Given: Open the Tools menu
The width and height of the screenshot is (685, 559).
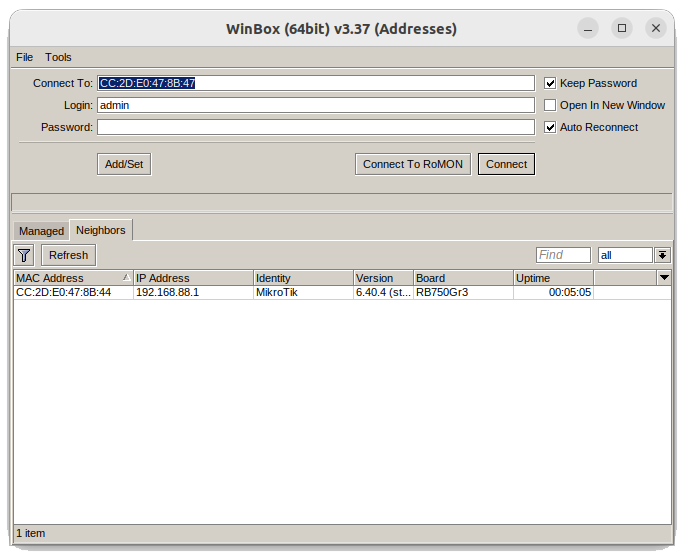Looking at the screenshot, I should [58, 57].
